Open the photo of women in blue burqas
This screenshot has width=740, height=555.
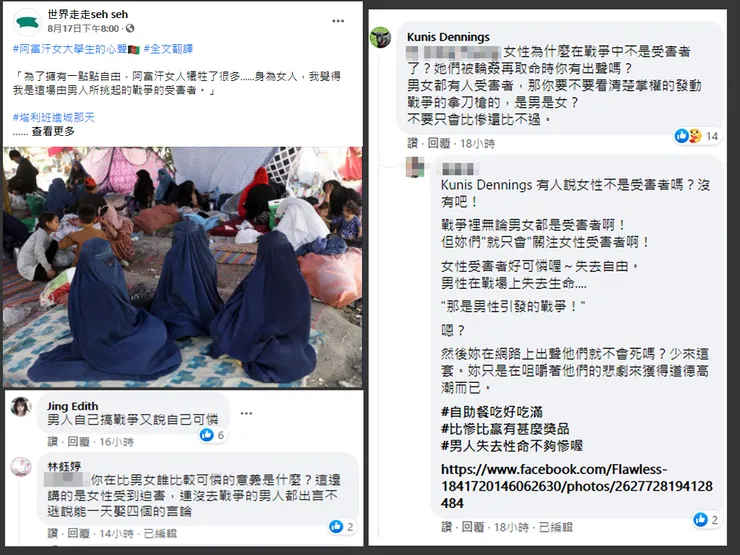(183, 267)
